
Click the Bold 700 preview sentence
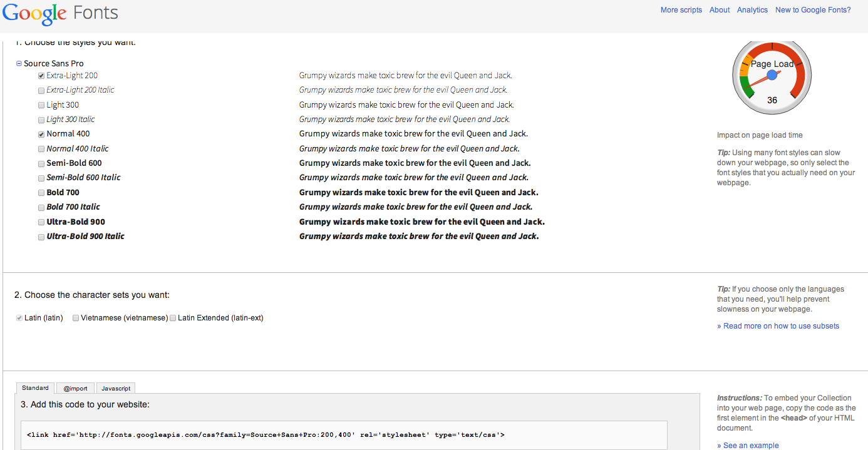click(419, 193)
